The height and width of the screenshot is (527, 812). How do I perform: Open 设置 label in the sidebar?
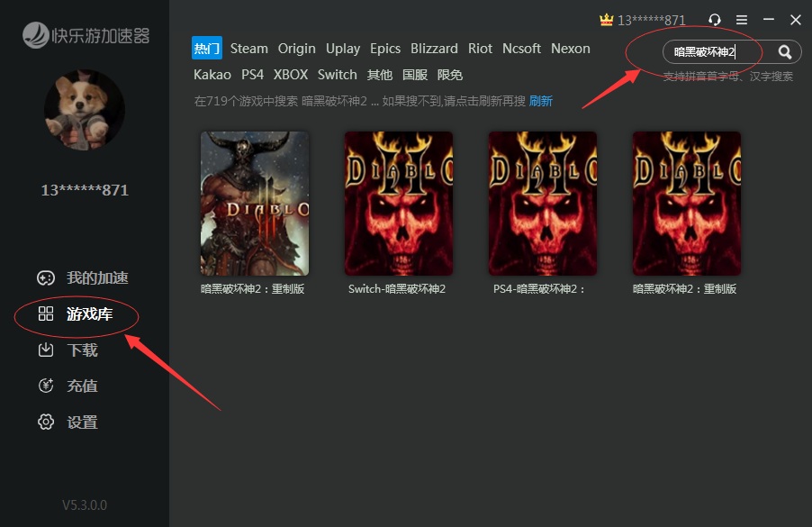click(x=82, y=422)
